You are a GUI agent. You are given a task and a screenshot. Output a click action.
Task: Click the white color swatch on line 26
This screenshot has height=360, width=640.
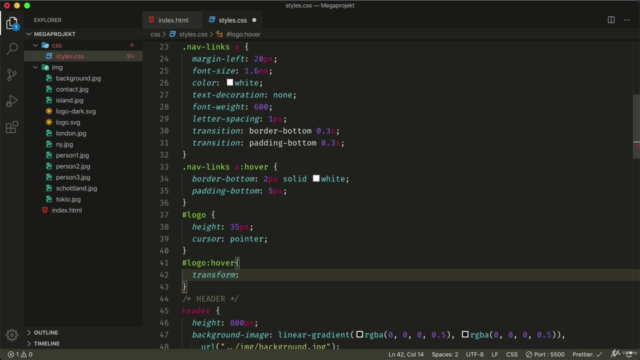230,83
